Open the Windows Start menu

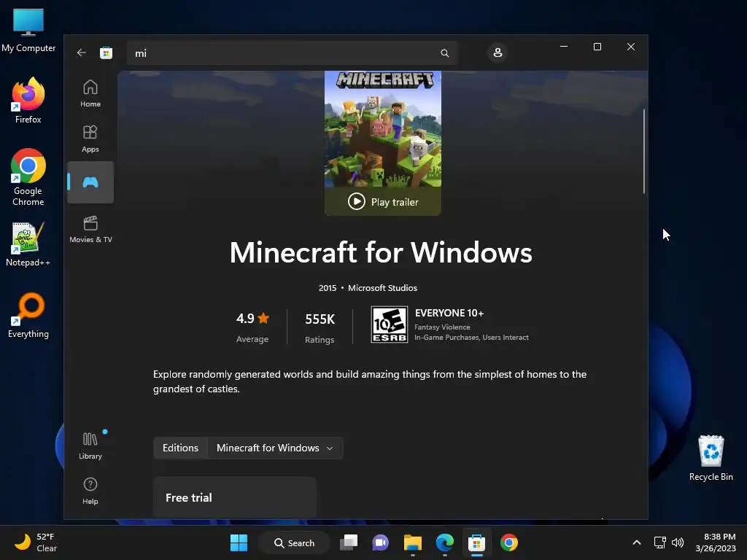click(x=239, y=542)
